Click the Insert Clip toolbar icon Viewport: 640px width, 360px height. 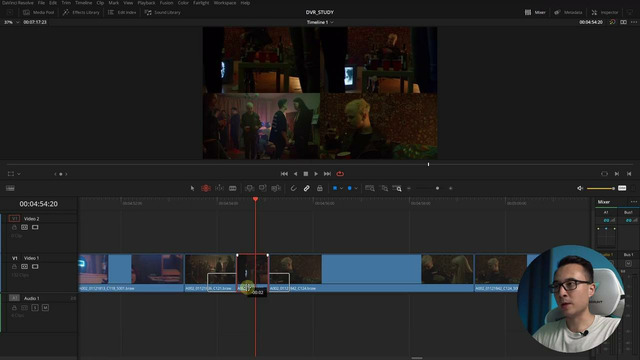pos(249,188)
